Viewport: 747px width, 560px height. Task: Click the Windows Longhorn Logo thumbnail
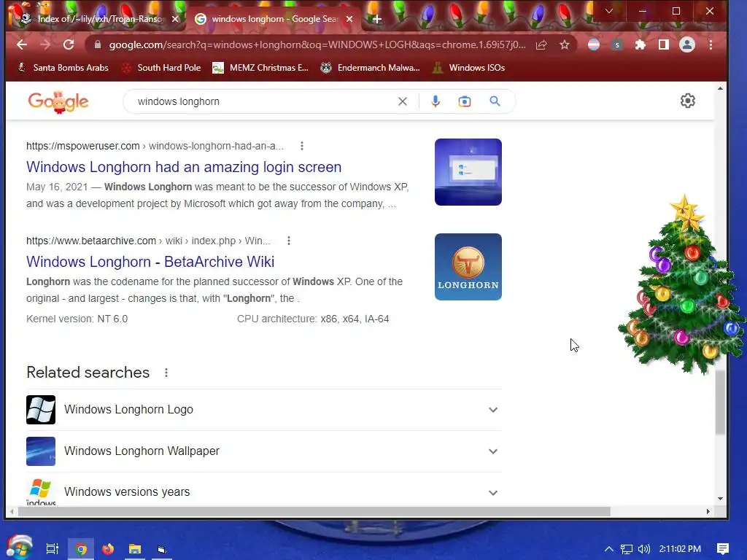(41, 410)
